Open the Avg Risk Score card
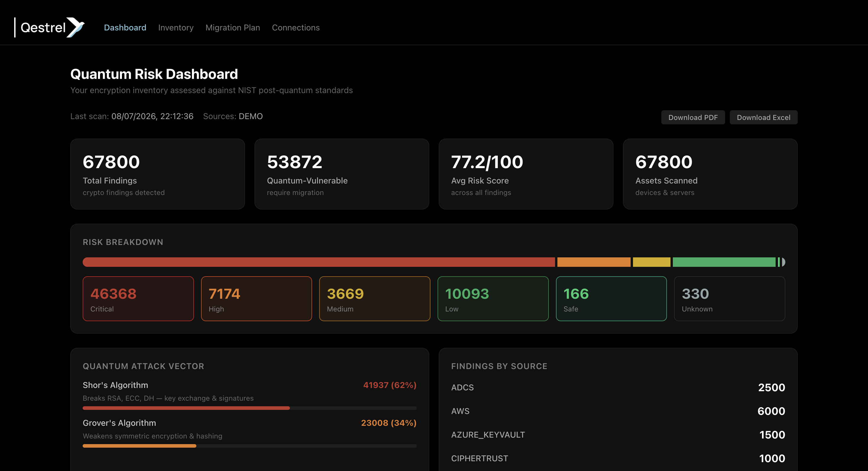The image size is (868, 471). (x=526, y=174)
